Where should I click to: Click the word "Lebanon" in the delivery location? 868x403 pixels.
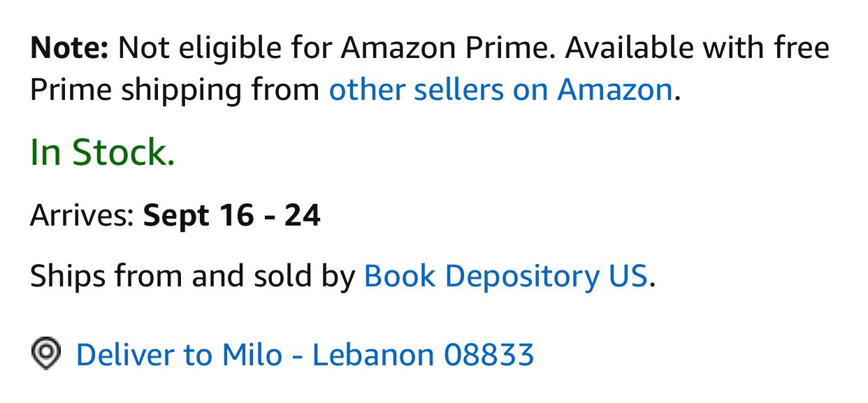tap(373, 355)
